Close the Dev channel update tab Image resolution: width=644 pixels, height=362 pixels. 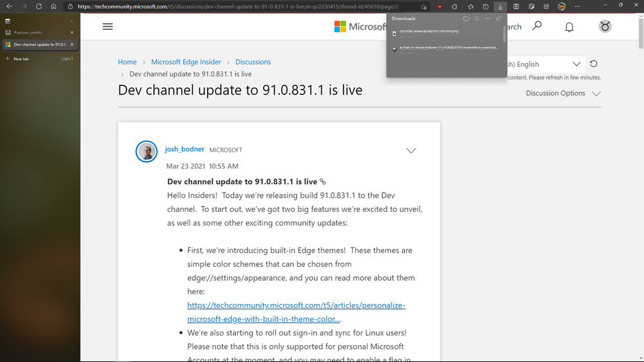coord(72,44)
